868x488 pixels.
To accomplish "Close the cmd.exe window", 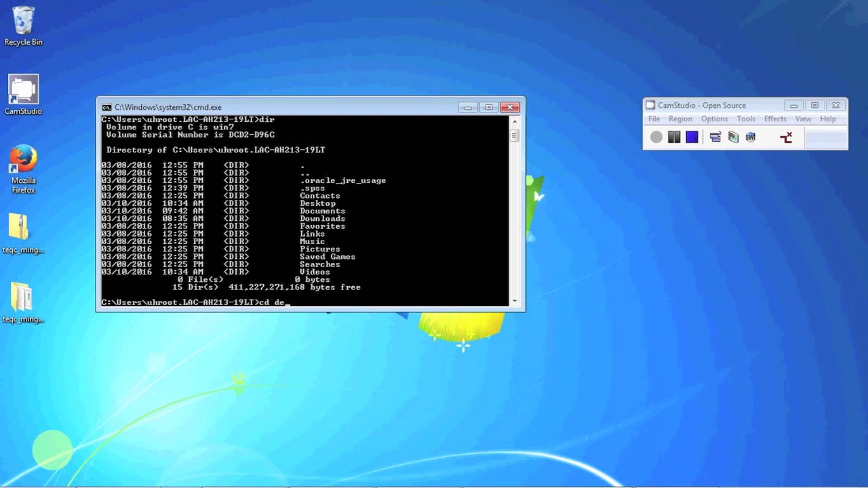I will (x=510, y=107).
